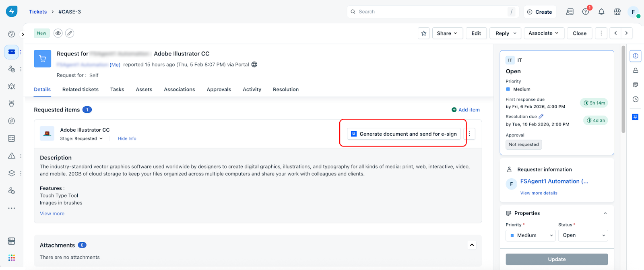Toggle the watch ticket eye icon
The height and width of the screenshot is (270, 644).
(58, 33)
